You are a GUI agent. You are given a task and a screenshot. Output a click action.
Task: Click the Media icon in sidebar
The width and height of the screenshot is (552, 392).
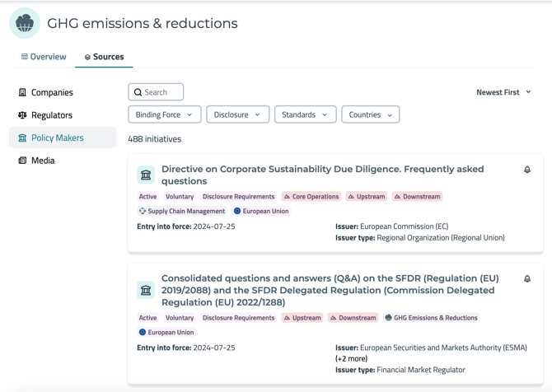pyautogui.click(x=22, y=161)
